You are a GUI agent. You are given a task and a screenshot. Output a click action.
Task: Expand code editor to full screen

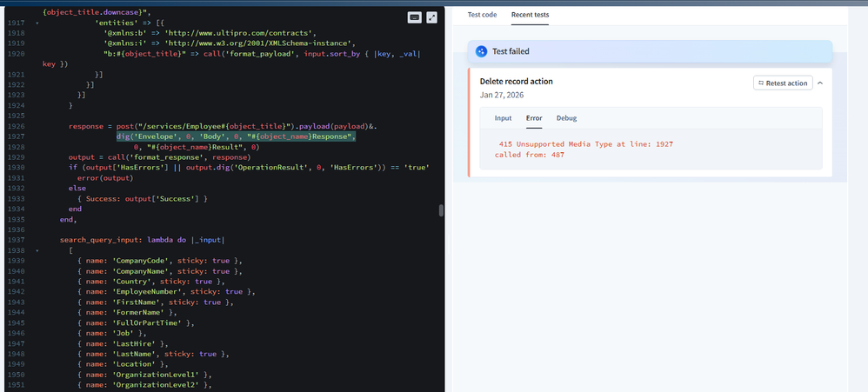[431, 17]
